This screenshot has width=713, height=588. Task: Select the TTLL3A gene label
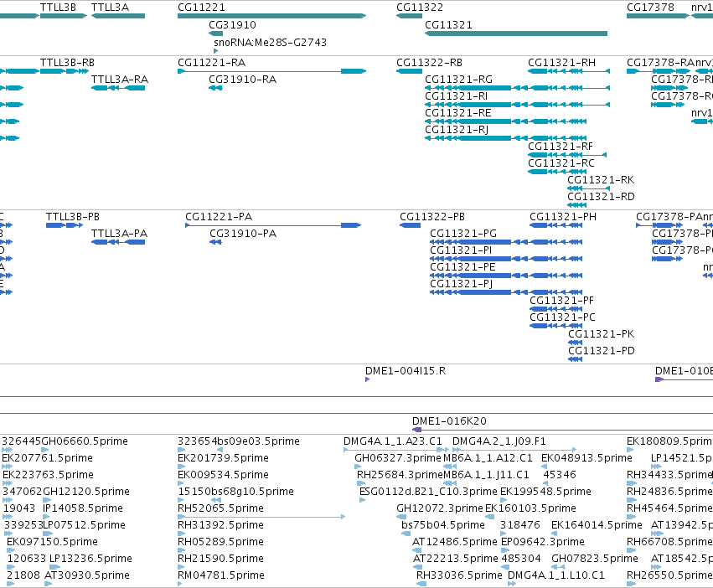click(110, 8)
